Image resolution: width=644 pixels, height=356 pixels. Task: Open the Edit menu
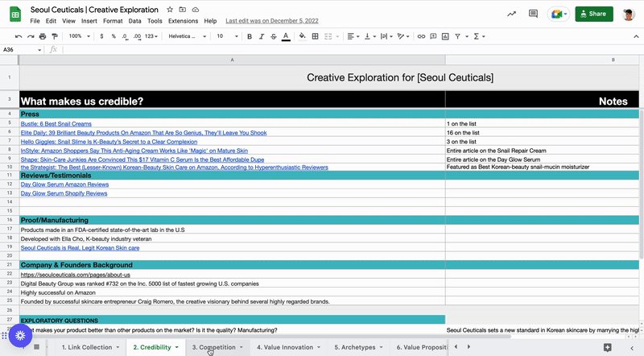click(51, 21)
